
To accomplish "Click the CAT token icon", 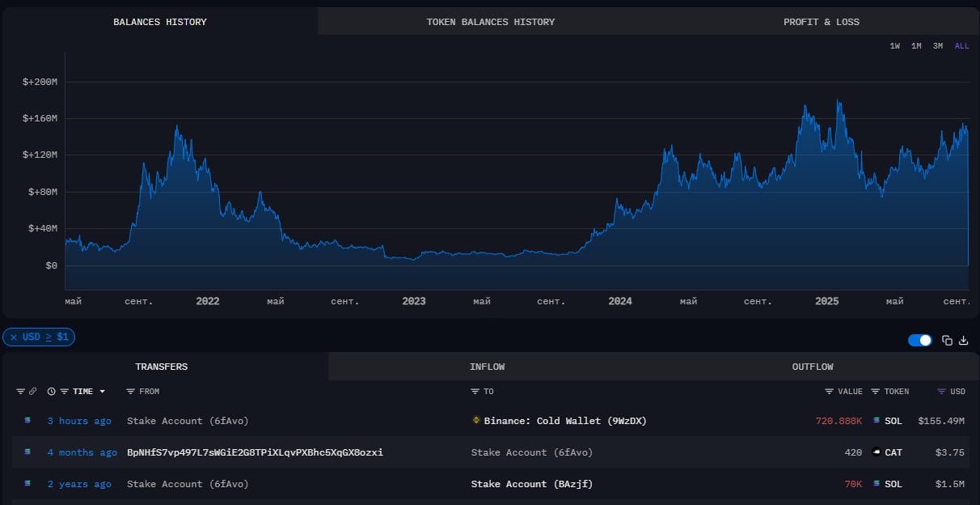I will point(877,452).
